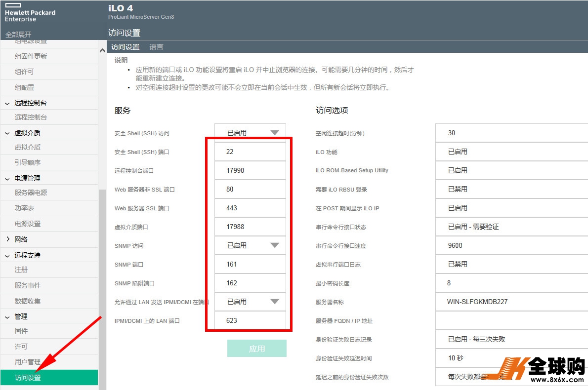Collapse the 远程控制台 section chevron

coord(7,103)
